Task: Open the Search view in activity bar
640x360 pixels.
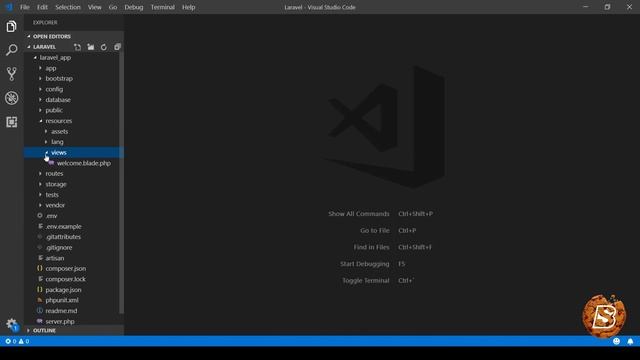Action: tap(11, 50)
